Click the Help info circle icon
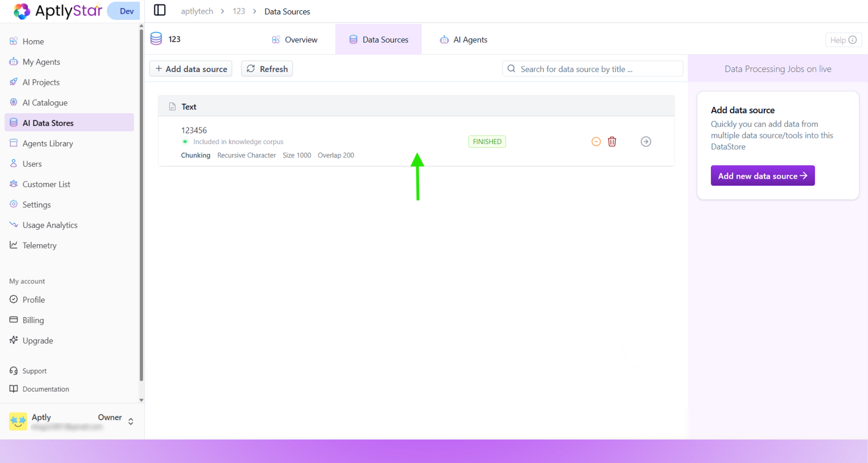This screenshot has height=463, width=868. click(x=852, y=40)
